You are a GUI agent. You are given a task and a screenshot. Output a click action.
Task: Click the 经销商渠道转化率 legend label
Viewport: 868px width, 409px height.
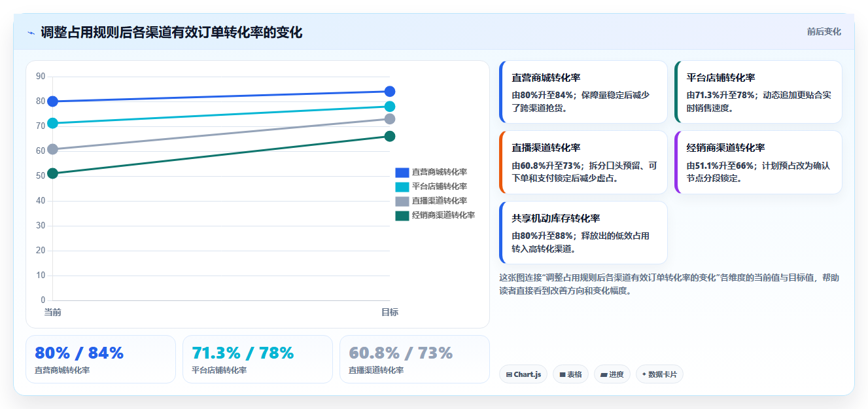[x=443, y=215]
